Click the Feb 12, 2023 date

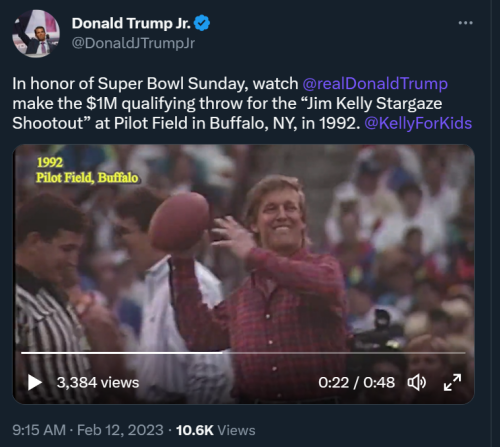tap(120, 430)
